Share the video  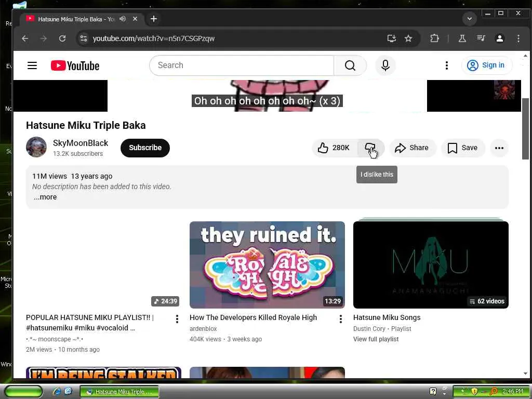[412, 148]
